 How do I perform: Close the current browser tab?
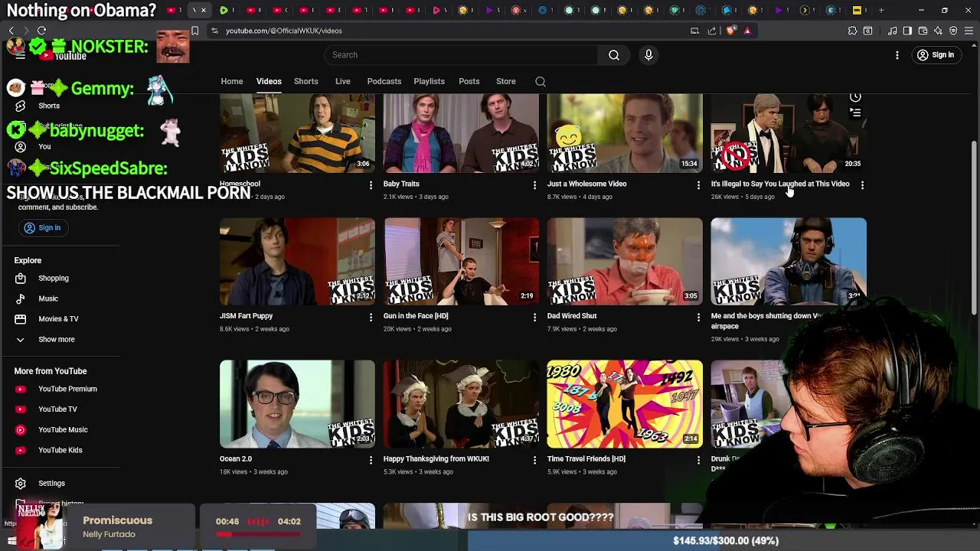point(203,11)
